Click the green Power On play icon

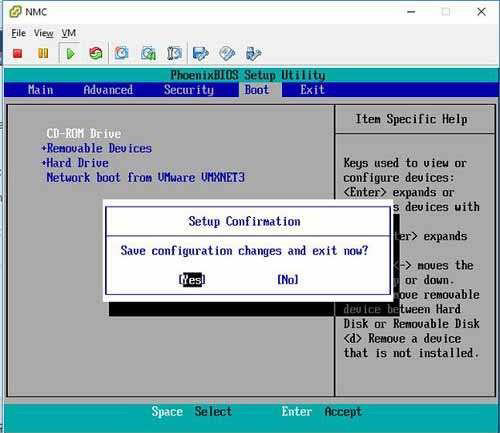tap(70, 53)
